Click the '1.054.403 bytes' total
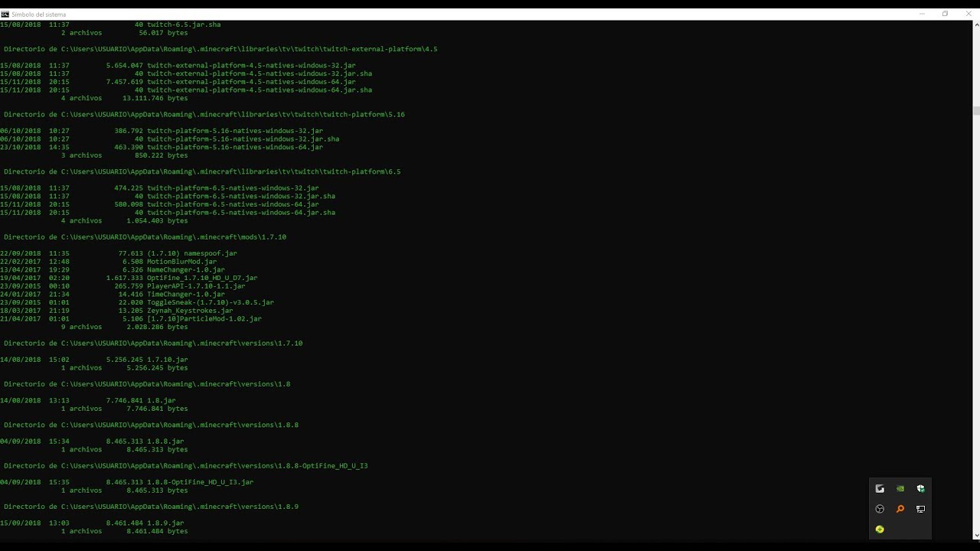This screenshot has height=551, width=980. tap(158, 220)
